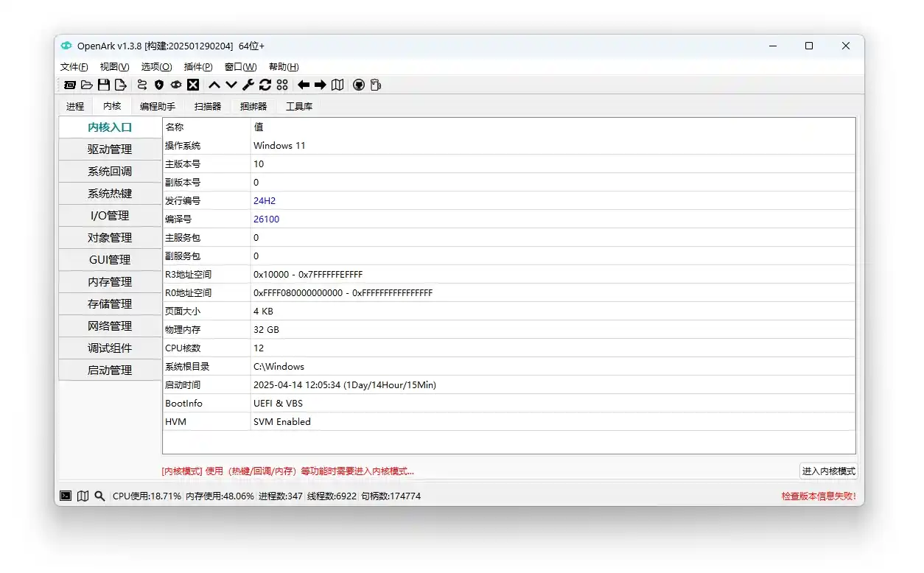This screenshot has height=573, width=924.
Task: Open the 窗口(W) menu
Action: tap(240, 66)
